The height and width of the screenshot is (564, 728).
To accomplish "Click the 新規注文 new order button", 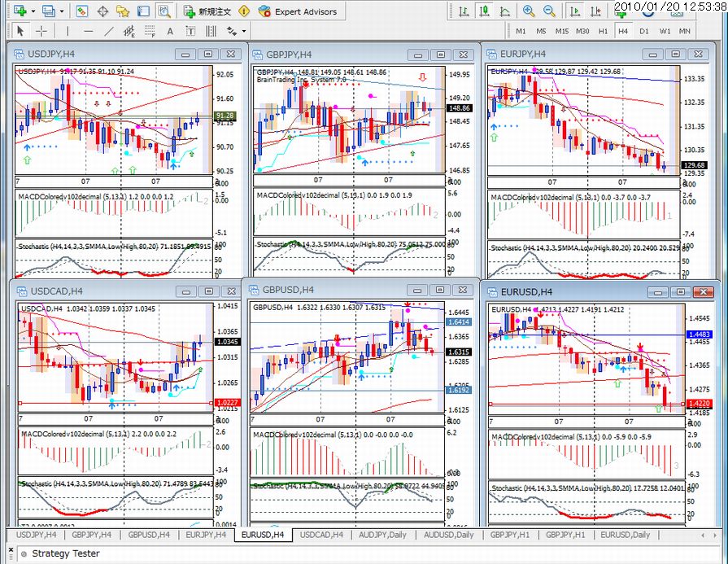I will [207, 11].
